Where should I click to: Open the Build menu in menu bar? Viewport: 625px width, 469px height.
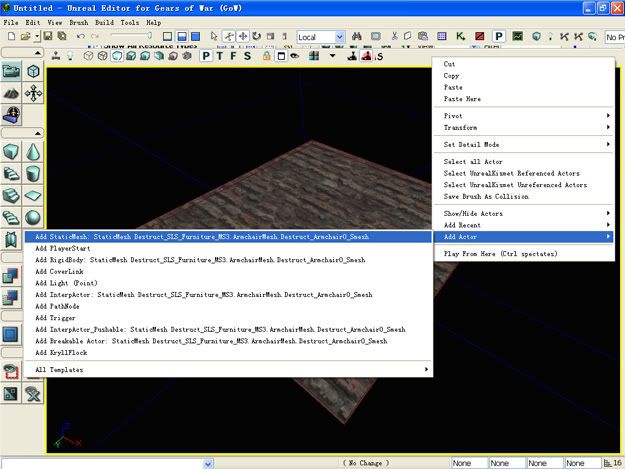point(103,21)
